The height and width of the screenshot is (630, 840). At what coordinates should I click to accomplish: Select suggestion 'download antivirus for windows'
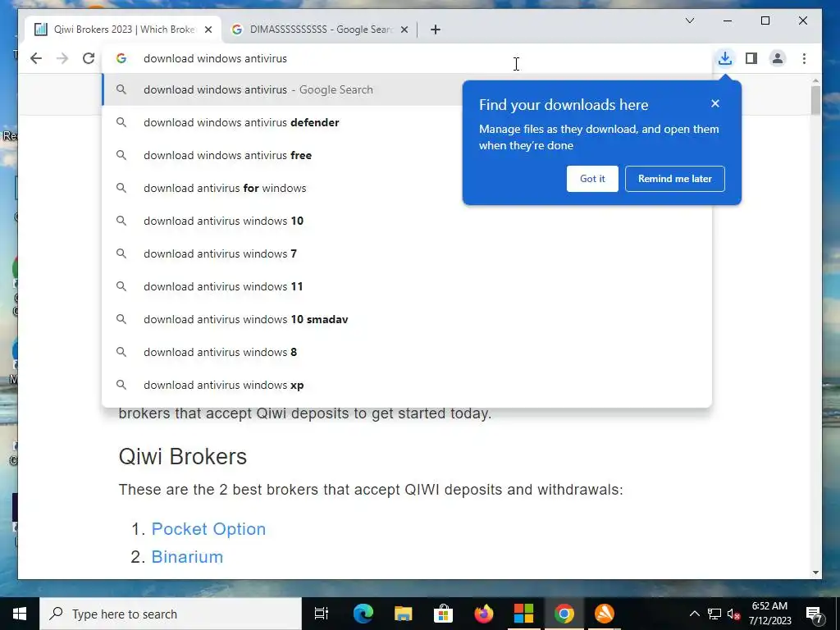407,188
